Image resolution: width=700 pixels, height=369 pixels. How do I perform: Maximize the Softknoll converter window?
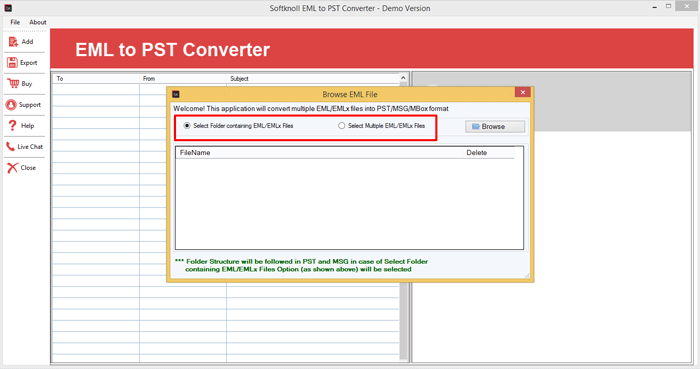pos(668,6)
